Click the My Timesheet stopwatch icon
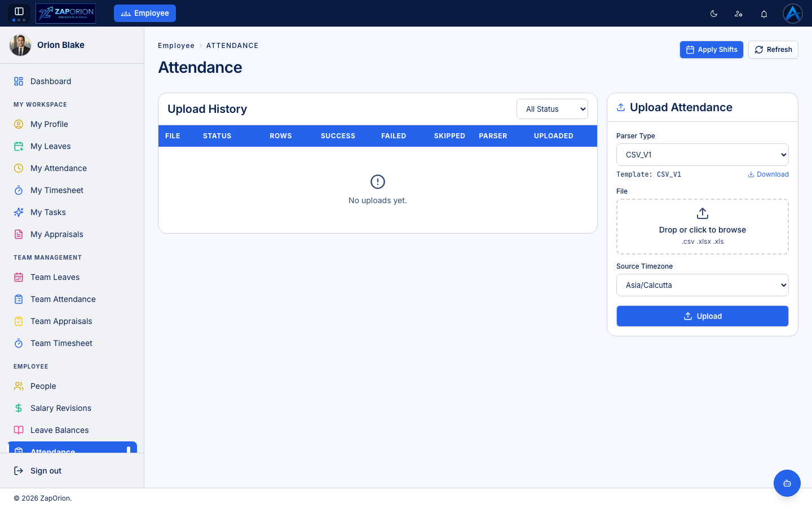The width and height of the screenshot is (812, 508). point(19,190)
